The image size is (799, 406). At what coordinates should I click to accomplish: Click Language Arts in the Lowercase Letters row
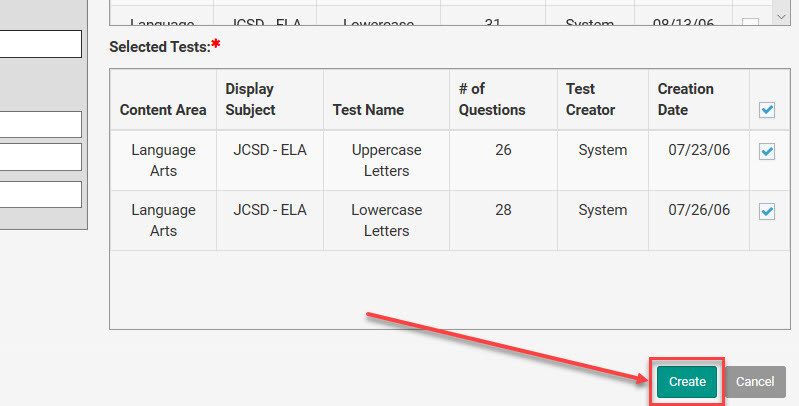point(164,220)
